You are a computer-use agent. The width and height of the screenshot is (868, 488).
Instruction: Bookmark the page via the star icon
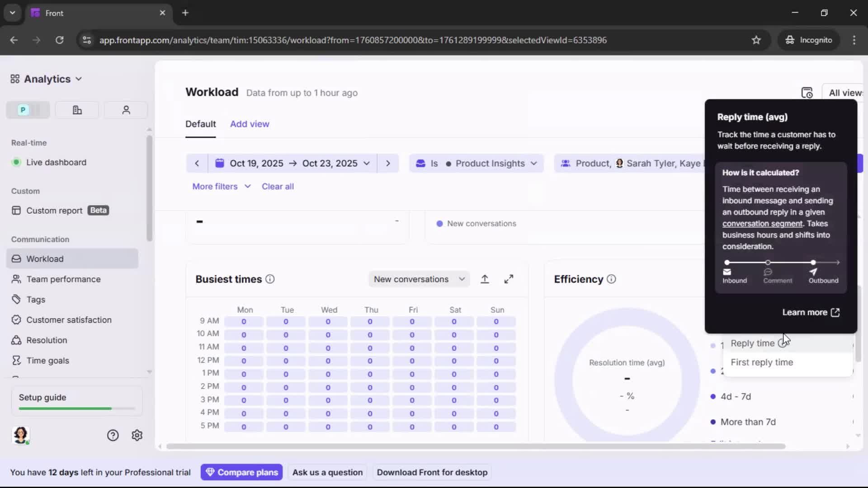(x=757, y=40)
